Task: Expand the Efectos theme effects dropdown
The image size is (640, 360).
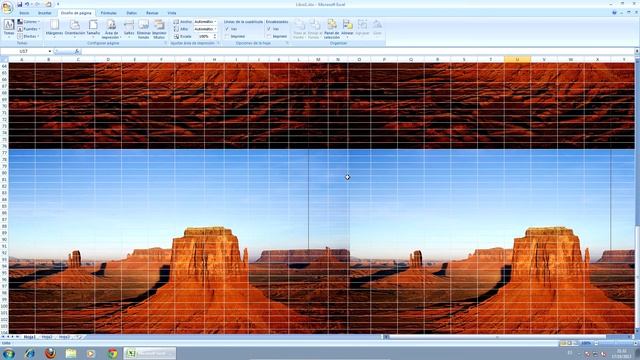Action: pos(29,36)
